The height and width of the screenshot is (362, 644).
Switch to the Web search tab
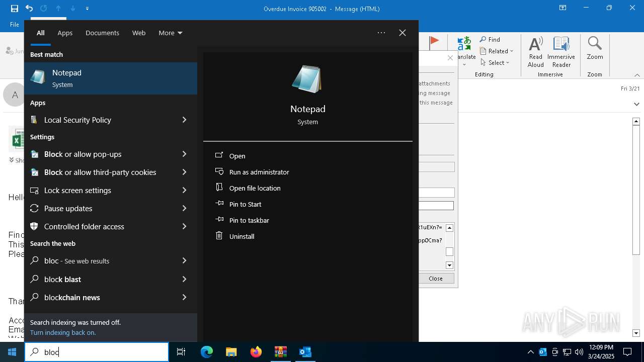(139, 33)
